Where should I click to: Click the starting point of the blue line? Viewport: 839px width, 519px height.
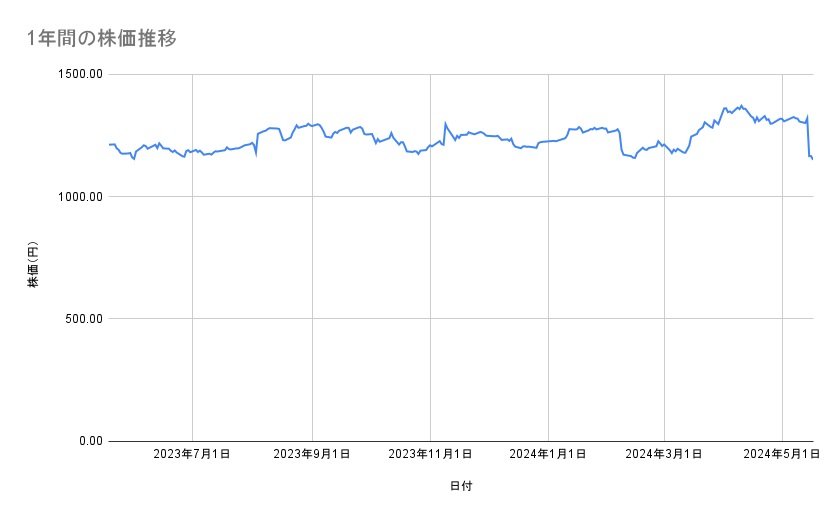109,145
